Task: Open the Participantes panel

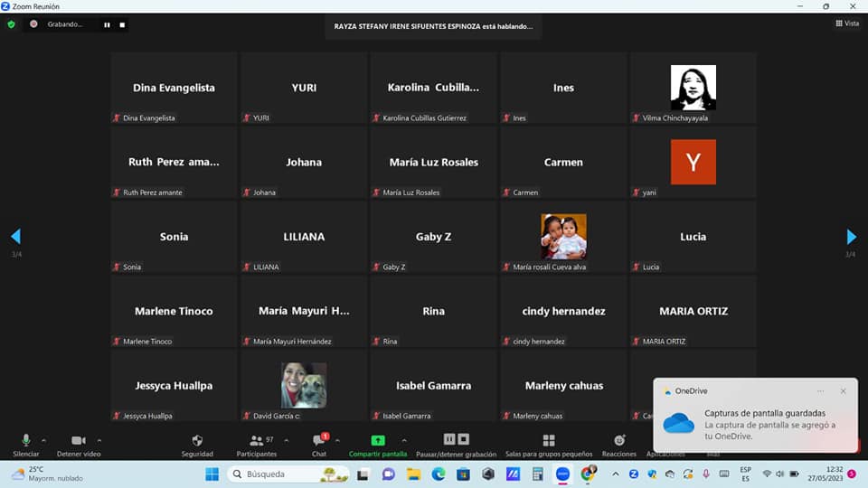Action: point(256,442)
